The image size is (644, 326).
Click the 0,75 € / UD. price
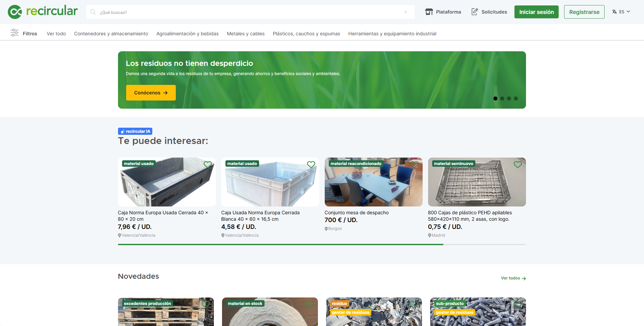[445, 227]
